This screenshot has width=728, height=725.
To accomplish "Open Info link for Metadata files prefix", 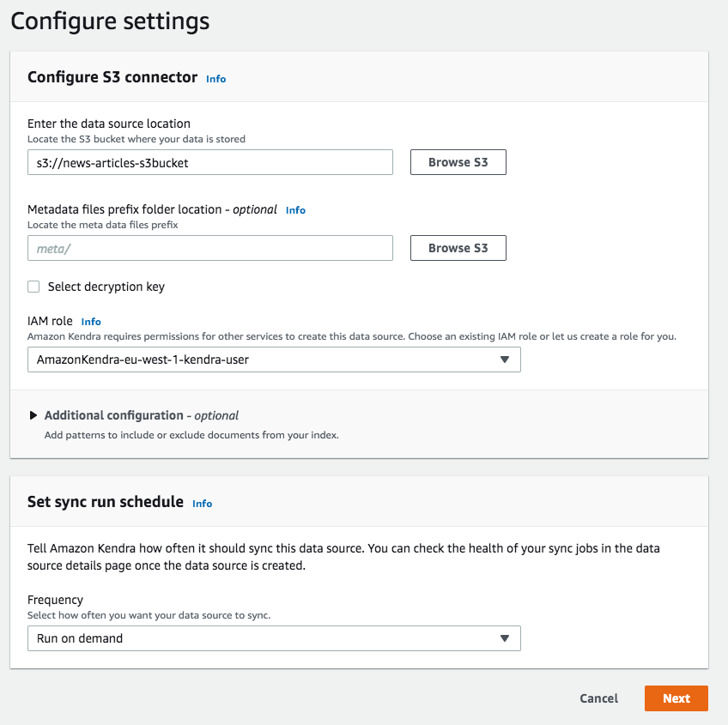I will 295,210.
